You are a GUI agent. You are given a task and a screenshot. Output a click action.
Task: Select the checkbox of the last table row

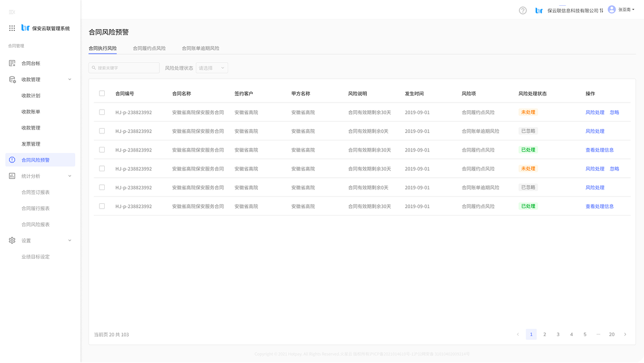pos(102,206)
